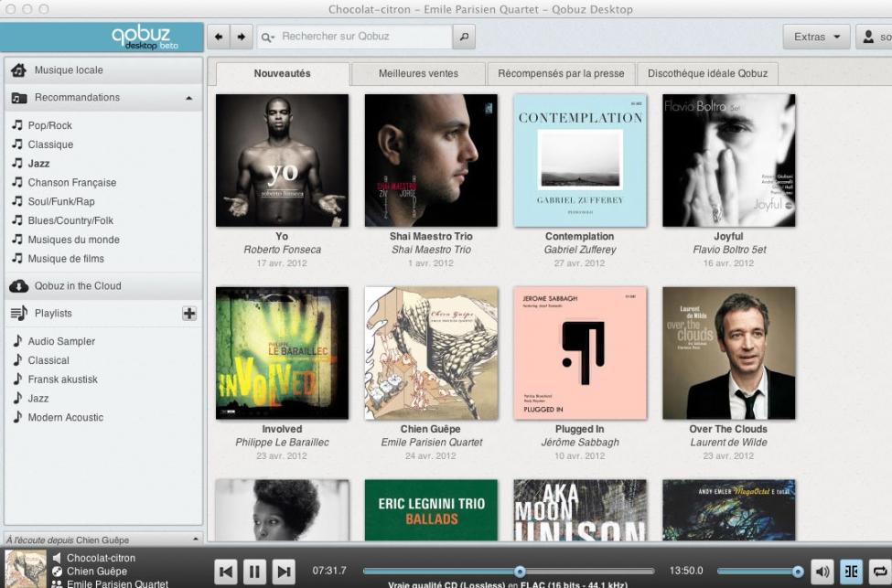Image resolution: width=892 pixels, height=588 pixels.
Task: Mute with the speaker icon
Action: pyautogui.click(x=822, y=572)
